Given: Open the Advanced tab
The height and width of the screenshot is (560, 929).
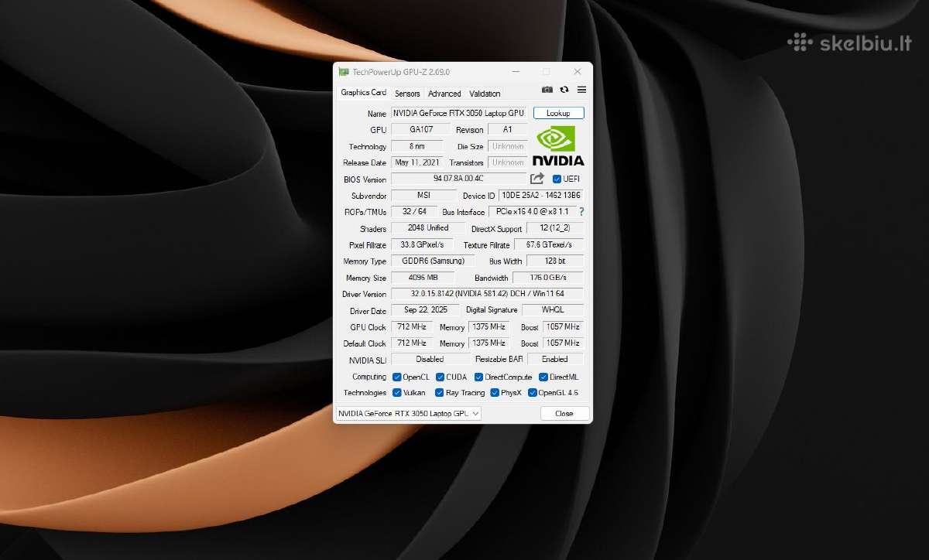Looking at the screenshot, I should pos(444,94).
